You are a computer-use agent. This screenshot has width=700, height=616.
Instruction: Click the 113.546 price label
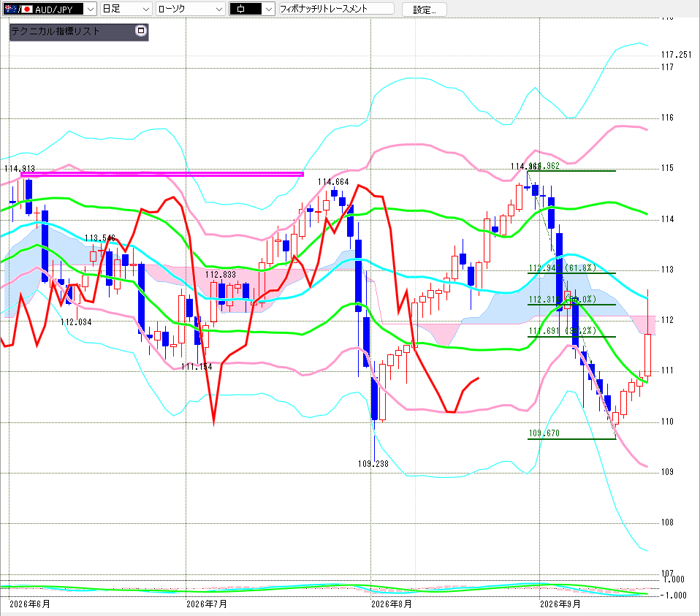pyautogui.click(x=100, y=238)
